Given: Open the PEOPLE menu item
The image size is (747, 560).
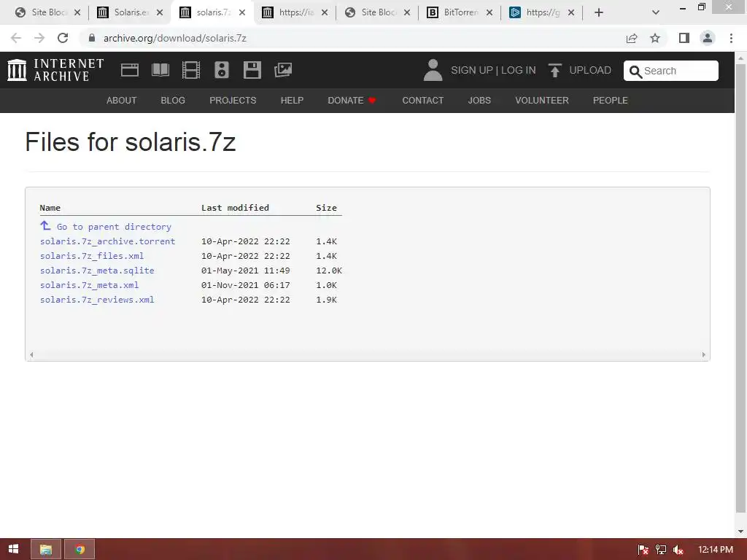Looking at the screenshot, I should point(611,101).
